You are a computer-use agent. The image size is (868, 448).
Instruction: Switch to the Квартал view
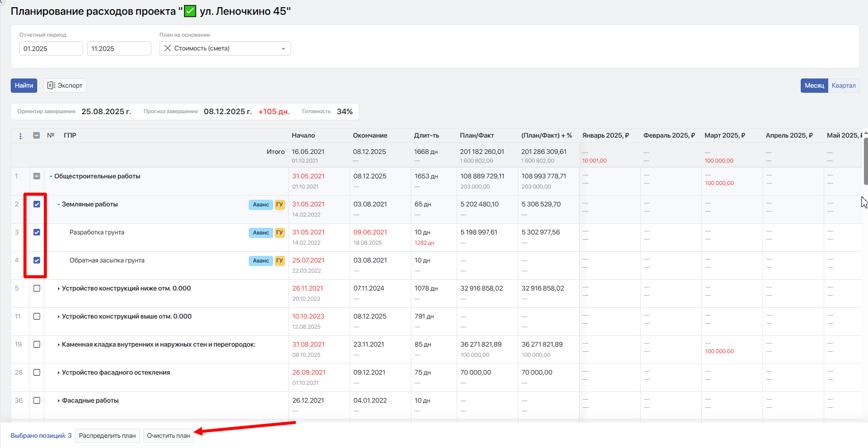(844, 86)
